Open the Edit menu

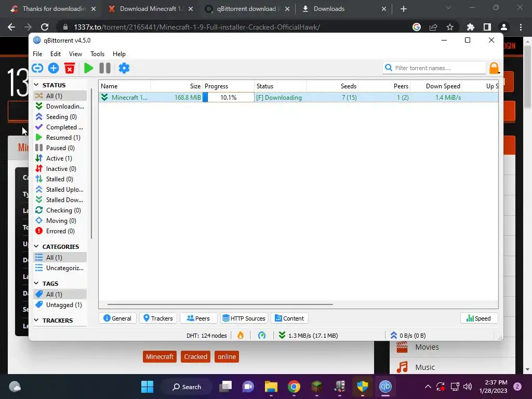pos(55,54)
